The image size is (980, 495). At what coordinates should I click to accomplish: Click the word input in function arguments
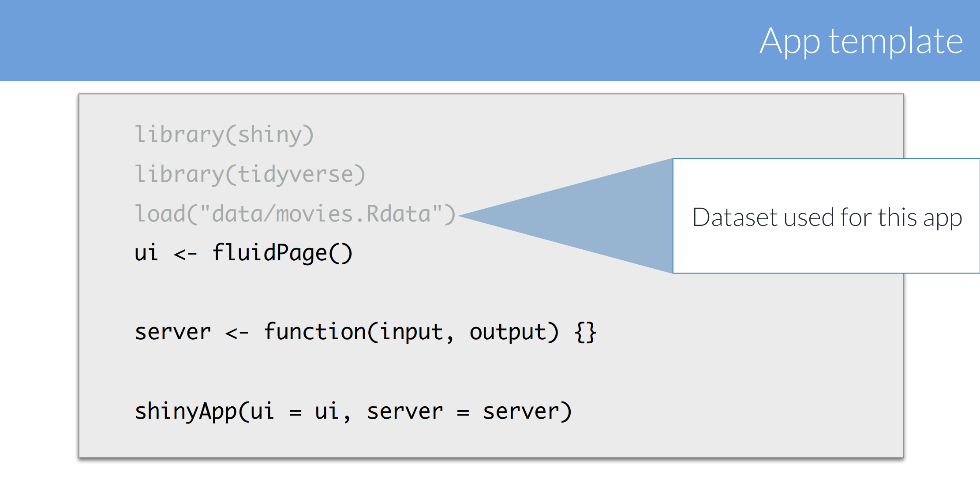click(x=411, y=332)
